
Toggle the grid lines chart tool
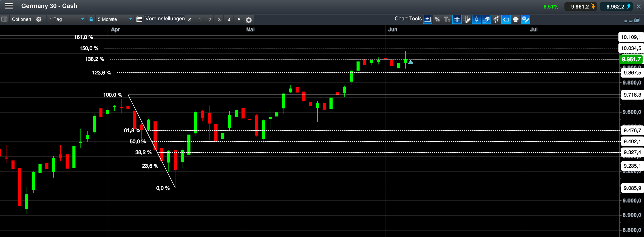click(x=457, y=19)
